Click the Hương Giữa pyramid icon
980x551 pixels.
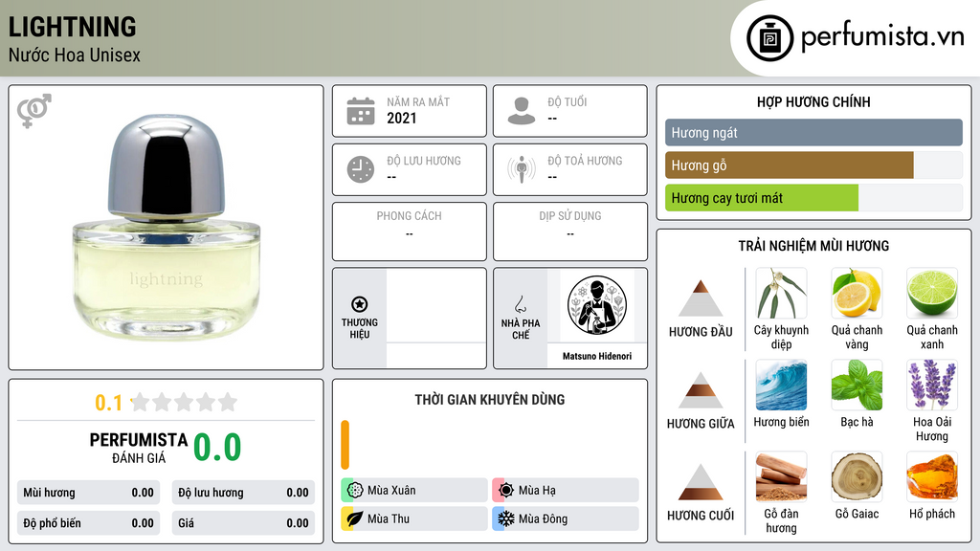(x=701, y=390)
